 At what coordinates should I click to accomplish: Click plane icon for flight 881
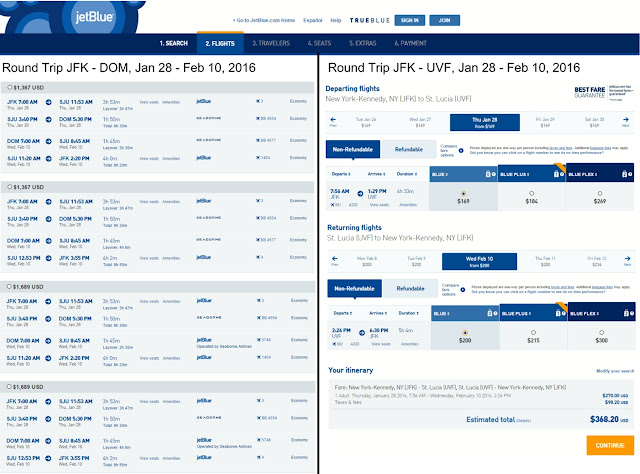coord(333,205)
